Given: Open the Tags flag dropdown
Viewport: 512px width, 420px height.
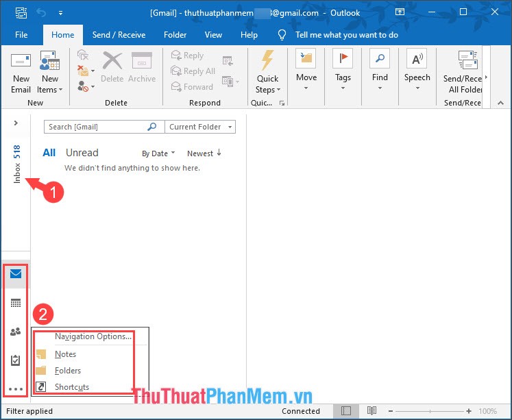Looking at the screenshot, I should click(343, 70).
